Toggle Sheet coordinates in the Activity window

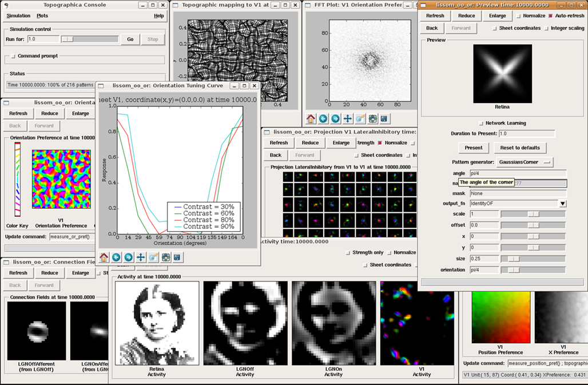365,265
